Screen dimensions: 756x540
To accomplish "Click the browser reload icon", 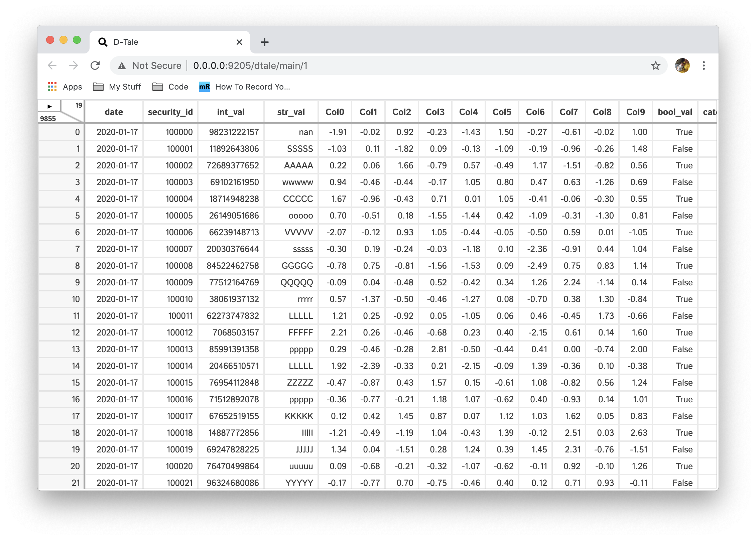I will tap(95, 65).
